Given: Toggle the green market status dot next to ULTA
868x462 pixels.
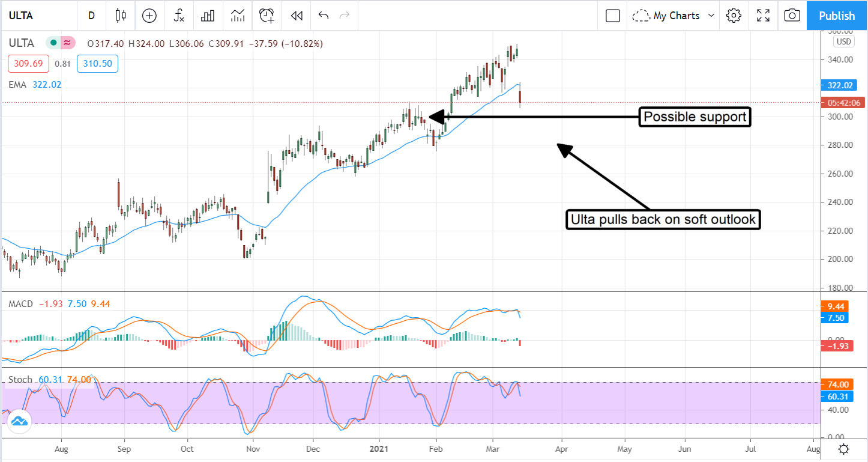Looking at the screenshot, I should 53,43.
